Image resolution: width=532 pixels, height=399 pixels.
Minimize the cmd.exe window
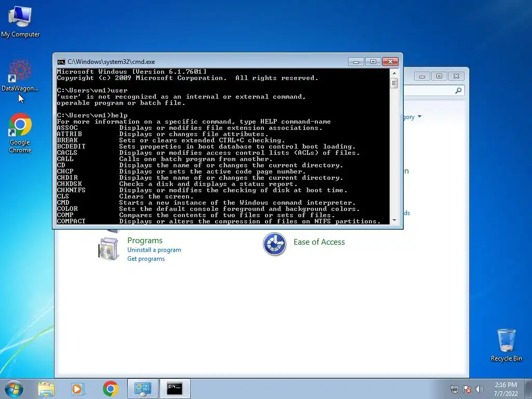pos(356,62)
